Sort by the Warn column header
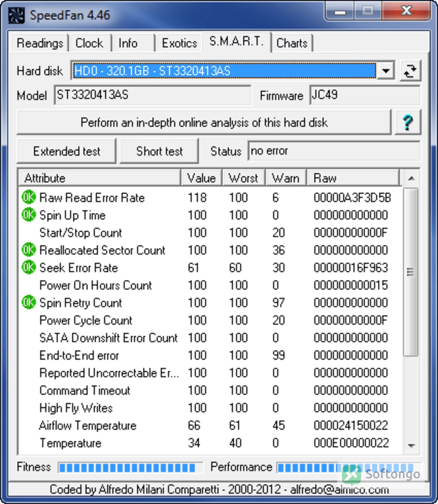438x504 pixels. (x=286, y=178)
